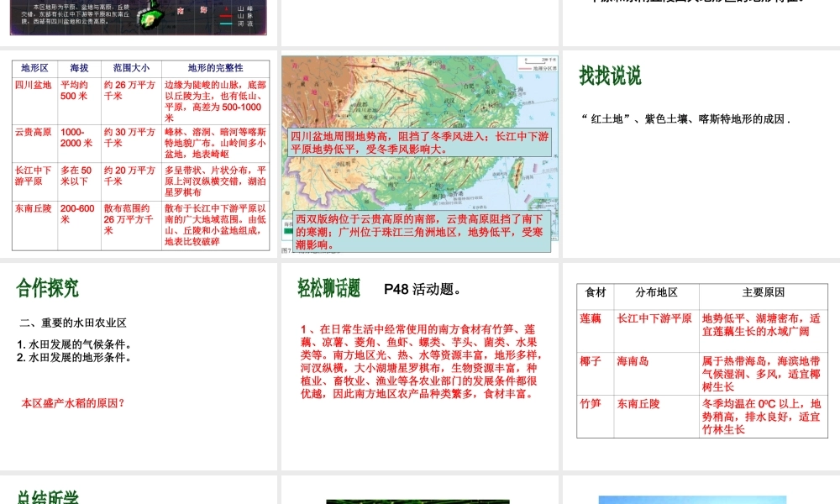
Task: Click the 地势低平、湖塘密布 reason cell
Action: click(764, 330)
